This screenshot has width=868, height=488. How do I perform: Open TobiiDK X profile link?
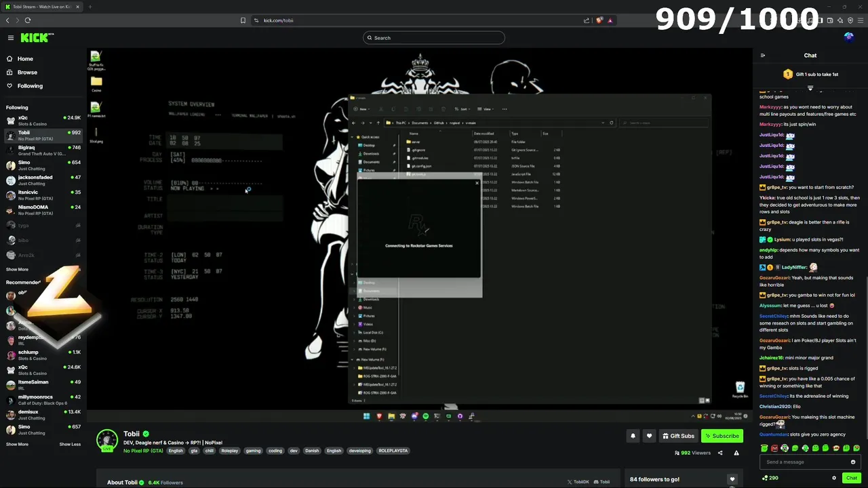578,482
